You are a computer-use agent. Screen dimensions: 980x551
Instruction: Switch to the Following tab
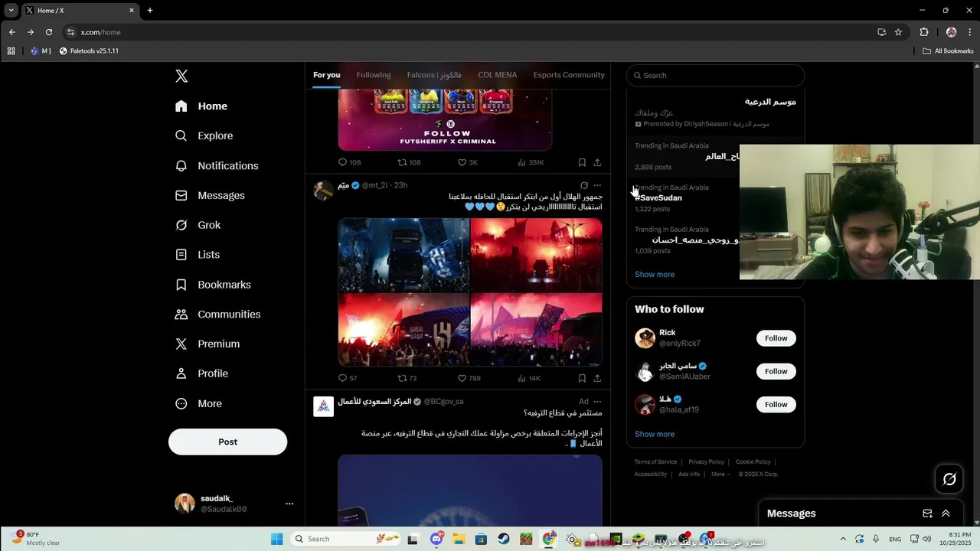point(374,75)
